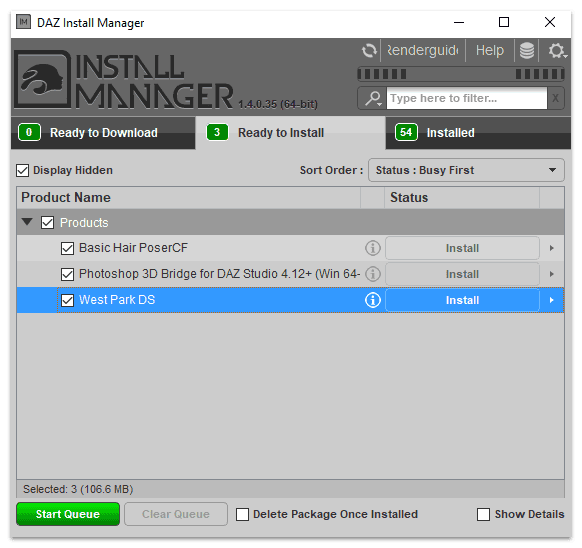Expand arrow for Photoshop 3D Bridge row
Viewport: 582px width, 548px height.
coord(552,274)
